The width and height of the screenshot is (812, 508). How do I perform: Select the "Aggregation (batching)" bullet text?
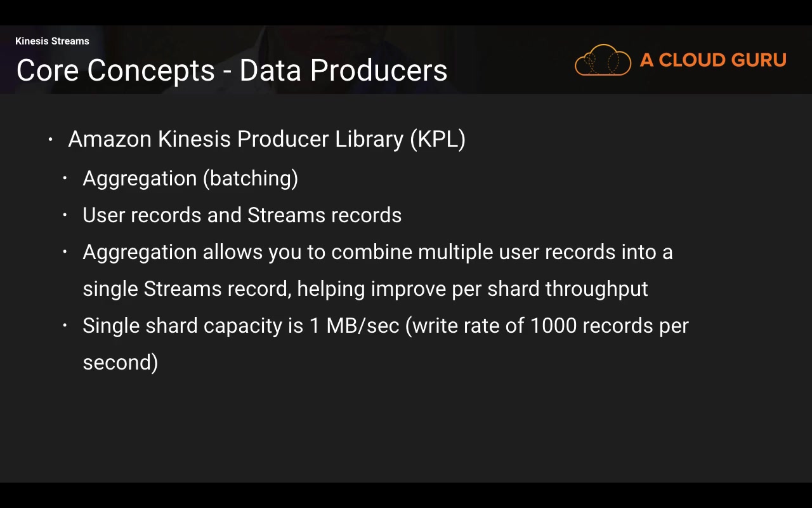click(190, 178)
